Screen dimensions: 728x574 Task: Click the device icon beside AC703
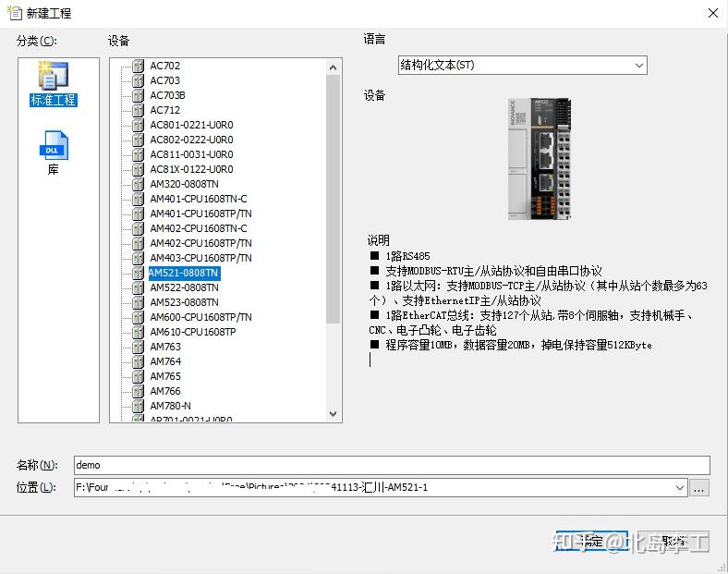(138, 80)
